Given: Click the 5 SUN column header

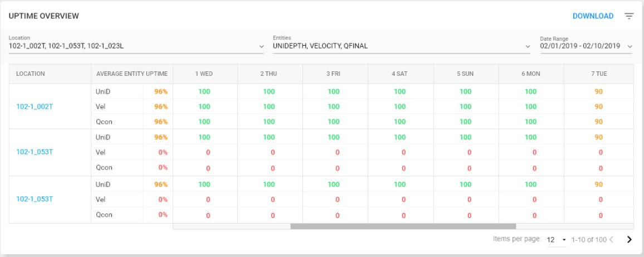Looking at the screenshot, I should [466, 74].
